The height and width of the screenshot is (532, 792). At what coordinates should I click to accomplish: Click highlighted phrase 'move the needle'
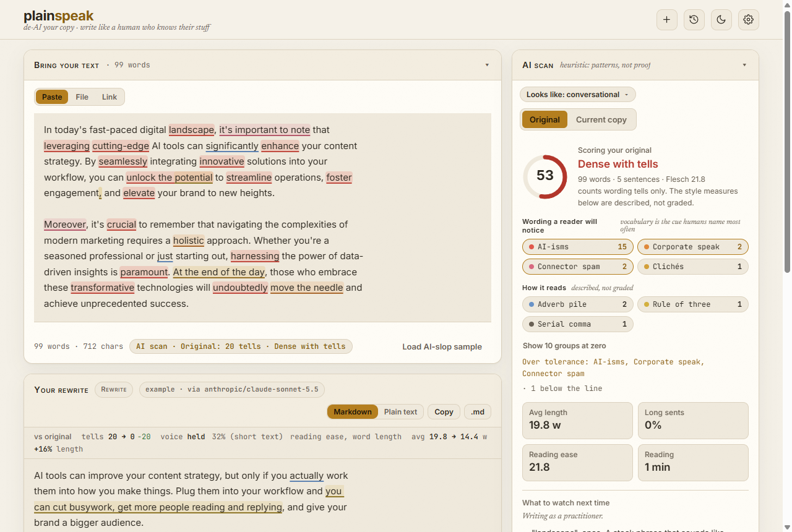pyautogui.click(x=307, y=288)
